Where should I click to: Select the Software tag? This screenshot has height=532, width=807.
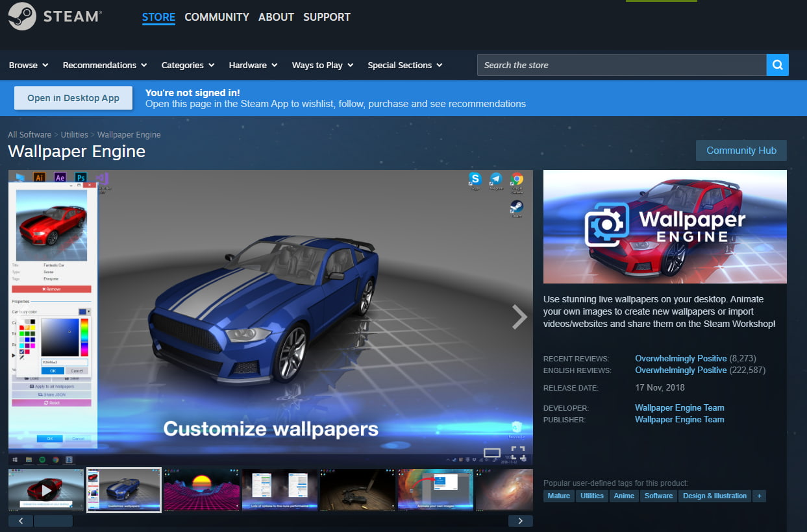pyautogui.click(x=658, y=496)
